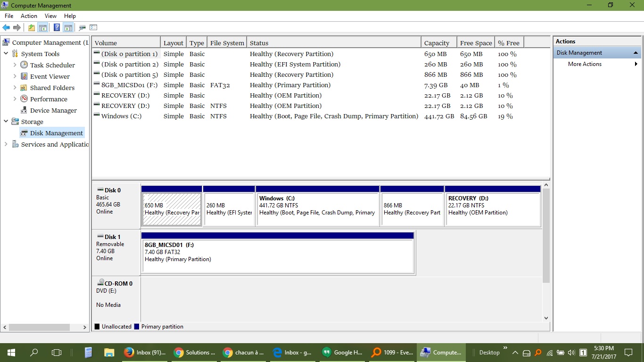The image size is (644, 362).
Task: Expand Services and Applications node
Action: [6, 144]
